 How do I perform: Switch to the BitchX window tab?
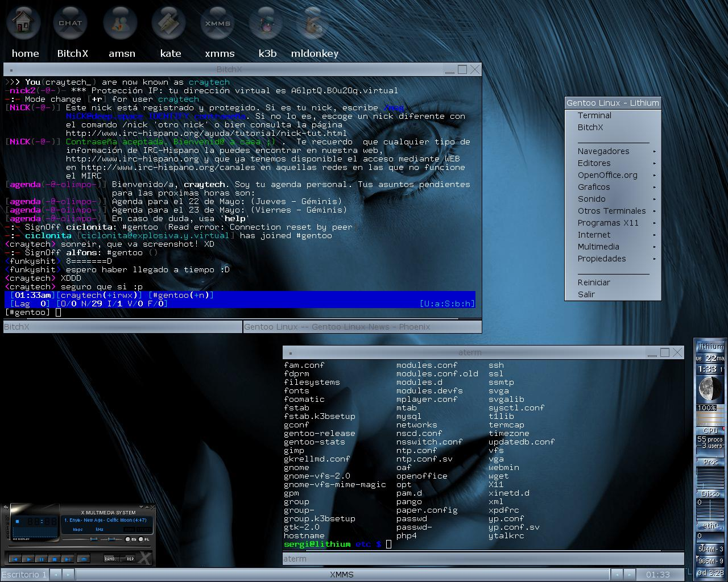click(x=123, y=327)
